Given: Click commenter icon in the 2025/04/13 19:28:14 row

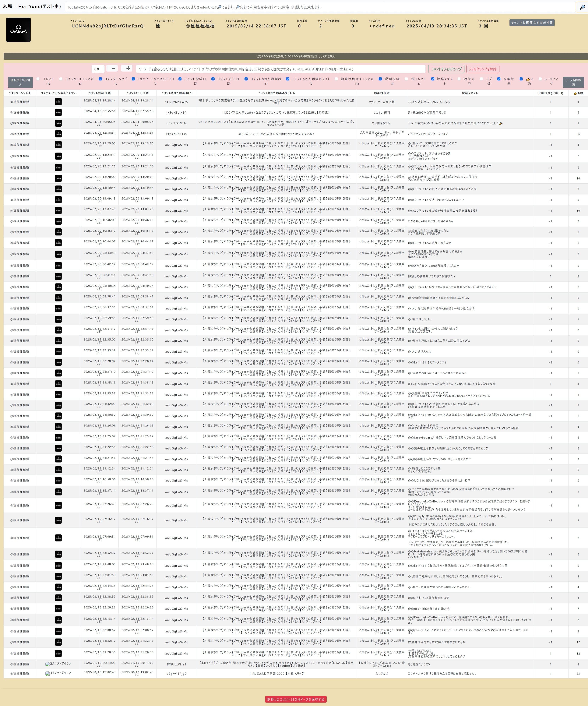Looking at the screenshot, I should click(x=58, y=102).
